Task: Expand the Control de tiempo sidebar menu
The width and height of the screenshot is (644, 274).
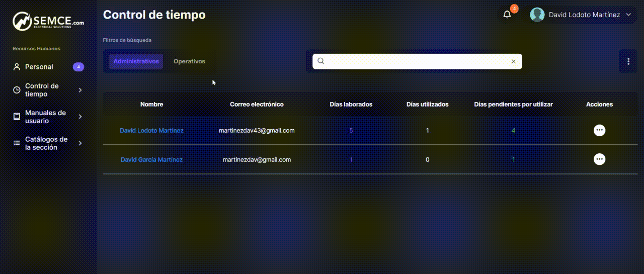Action: 80,90
